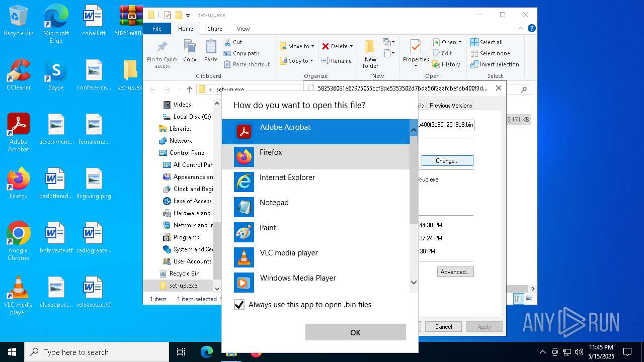
Task: Click Rename in the Organize group
Action: click(x=337, y=61)
